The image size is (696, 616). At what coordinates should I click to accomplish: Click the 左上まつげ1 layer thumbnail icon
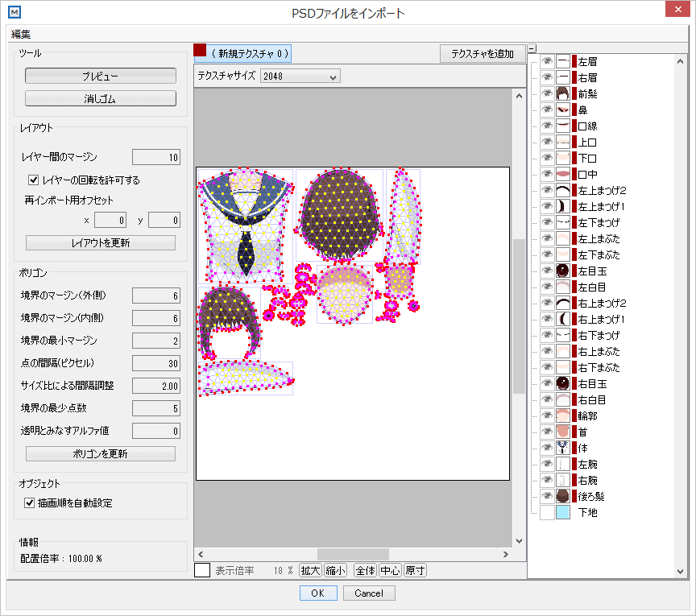coord(563,206)
